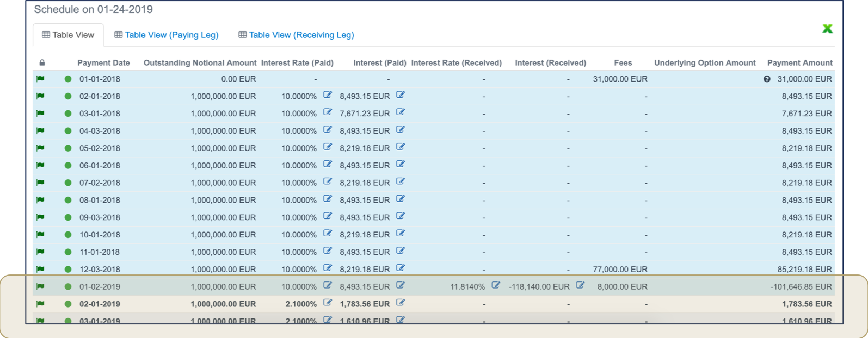Click the help icon beside 31,000.00 EUR payment

[x=767, y=79]
